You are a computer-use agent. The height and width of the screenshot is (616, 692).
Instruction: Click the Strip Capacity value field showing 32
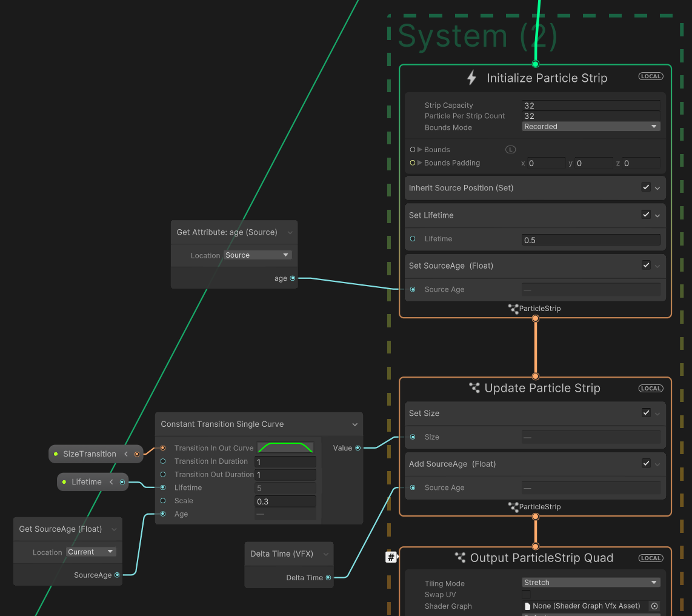pos(590,105)
